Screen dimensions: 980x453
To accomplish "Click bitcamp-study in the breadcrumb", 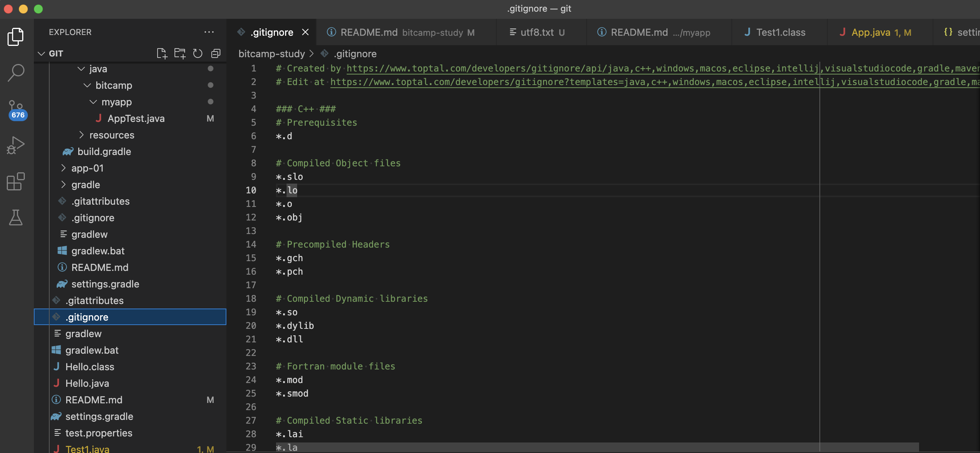I will (272, 54).
